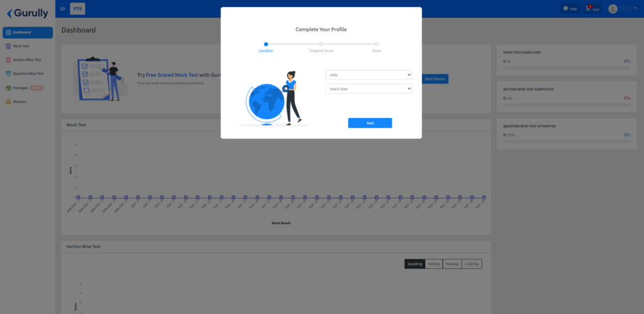
Task: Click the Start Practice button
Action: (x=435, y=78)
